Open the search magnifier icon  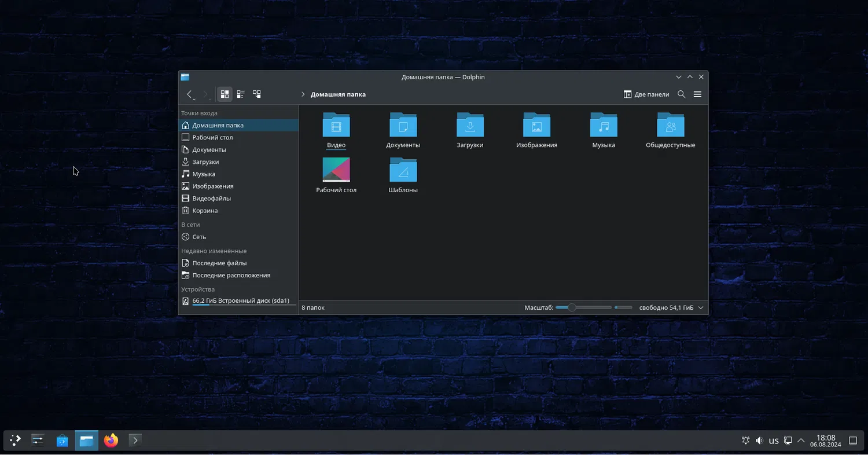click(x=681, y=94)
